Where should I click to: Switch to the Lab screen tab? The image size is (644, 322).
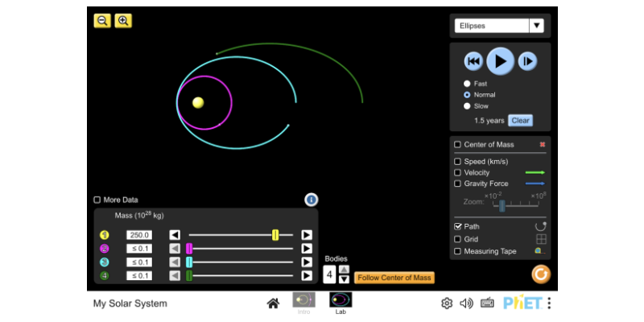pyautogui.click(x=341, y=303)
